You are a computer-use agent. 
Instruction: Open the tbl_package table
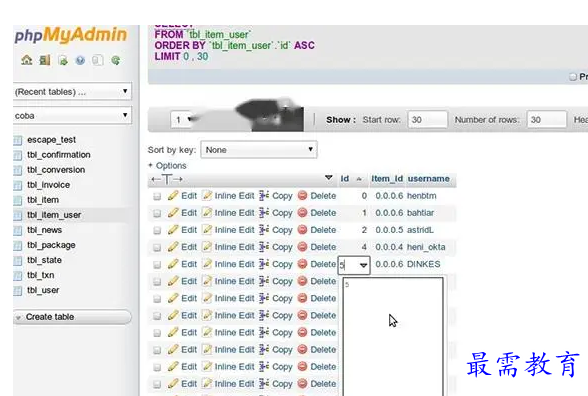51,245
